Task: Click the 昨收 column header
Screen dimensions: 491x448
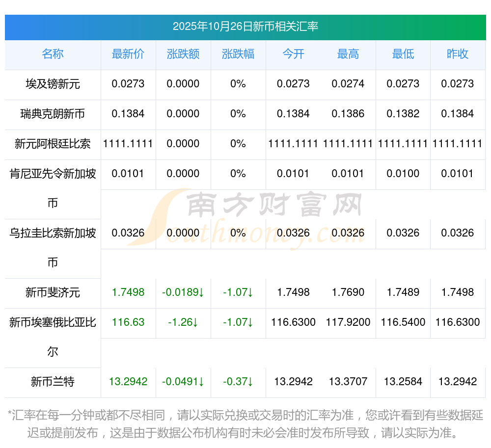Action: click(x=458, y=54)
